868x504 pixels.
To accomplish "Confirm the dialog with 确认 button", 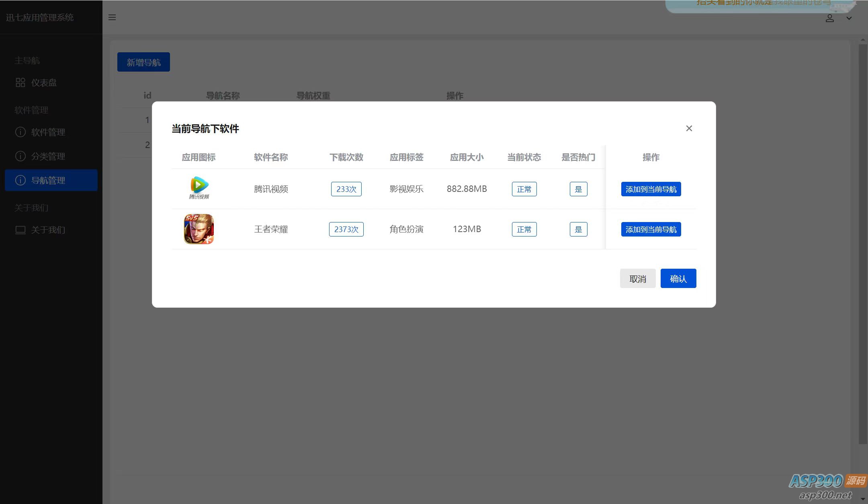I will point(678,278).
